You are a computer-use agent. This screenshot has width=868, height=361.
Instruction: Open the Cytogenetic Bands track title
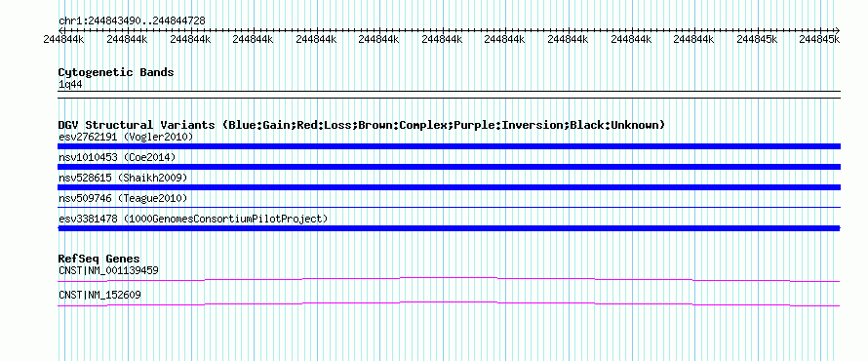pos(116,72)
